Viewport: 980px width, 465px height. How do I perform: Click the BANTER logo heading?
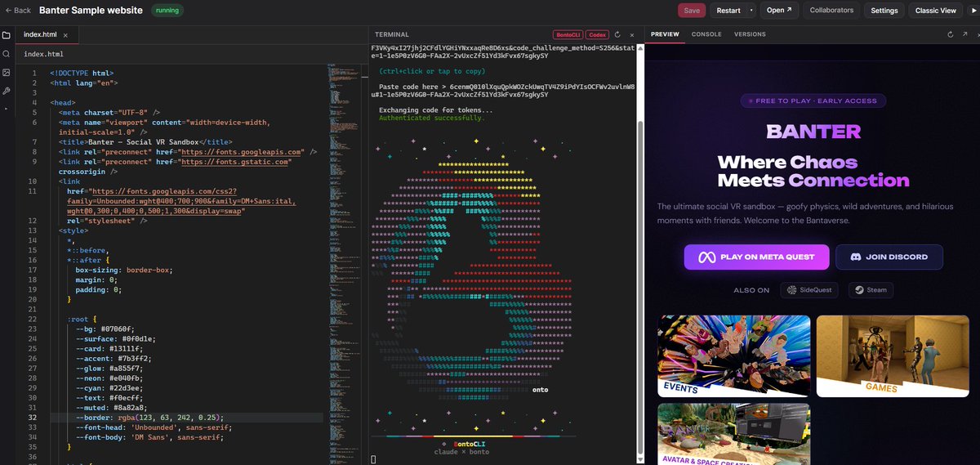click(813, 132)
